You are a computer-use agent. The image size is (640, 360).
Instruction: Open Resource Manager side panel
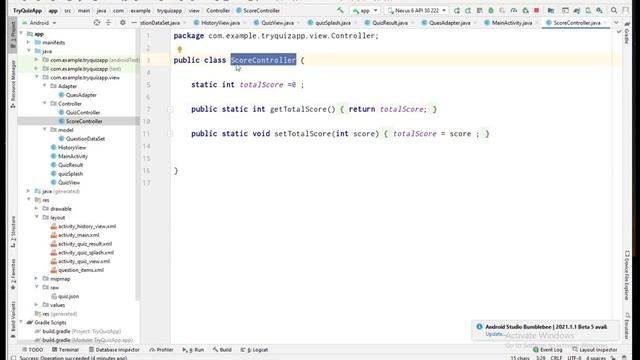click(13, 84)
